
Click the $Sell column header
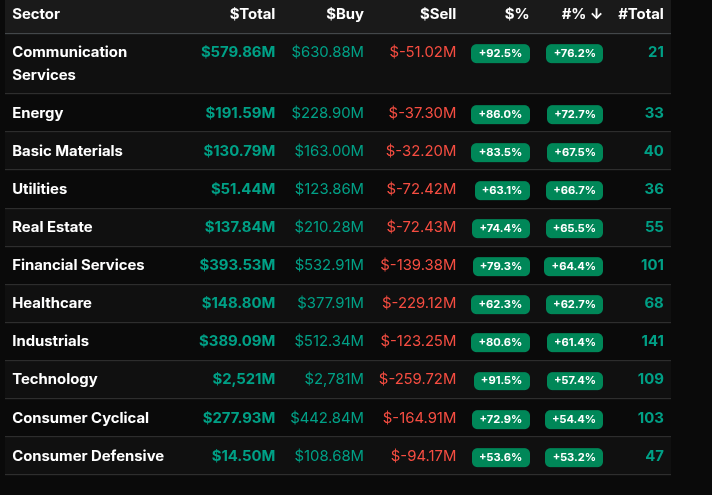pyautogui.click(x=437, y=14)
